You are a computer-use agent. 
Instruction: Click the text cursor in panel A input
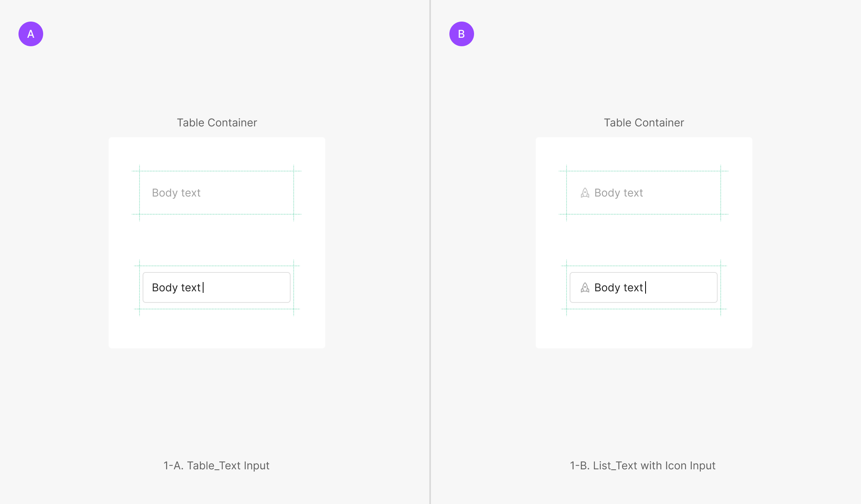coord(203,287)
